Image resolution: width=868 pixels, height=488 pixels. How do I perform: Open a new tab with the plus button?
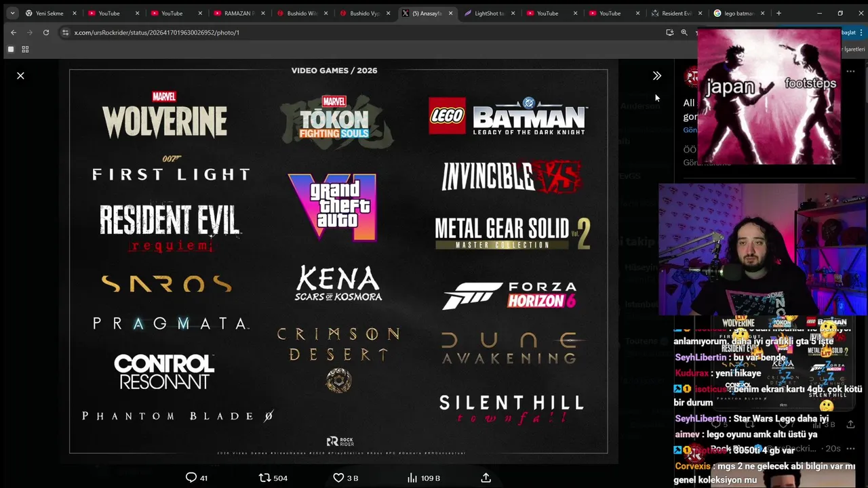point(778,13)
